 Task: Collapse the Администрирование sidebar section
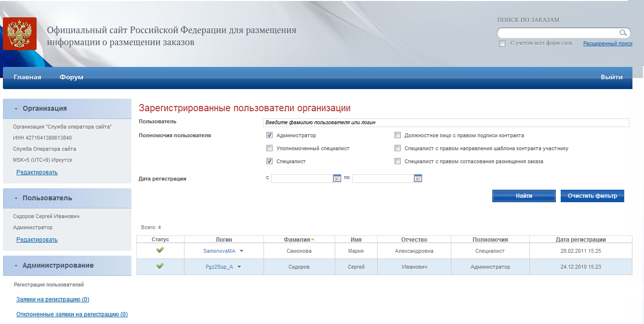(x=16, y=266)
